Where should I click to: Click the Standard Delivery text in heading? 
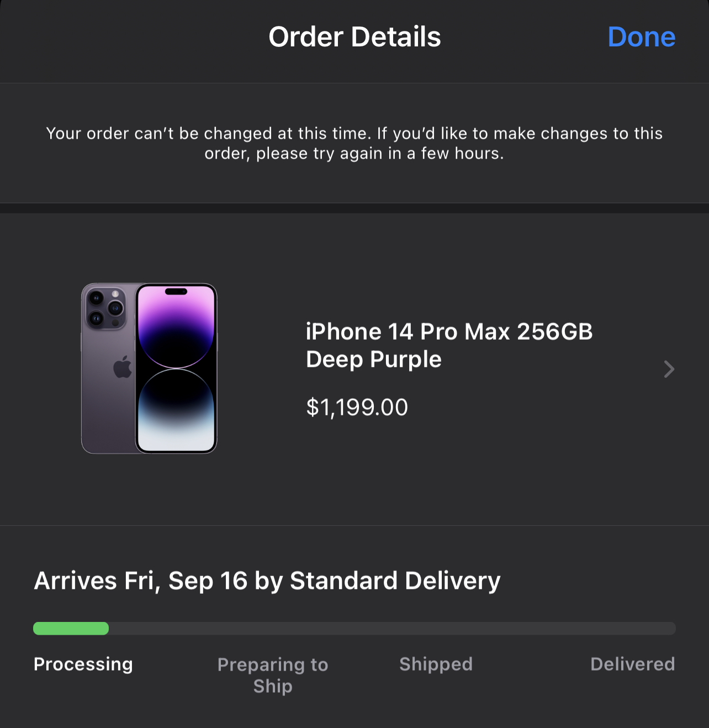pyautogui.click(x=395, y=581)
